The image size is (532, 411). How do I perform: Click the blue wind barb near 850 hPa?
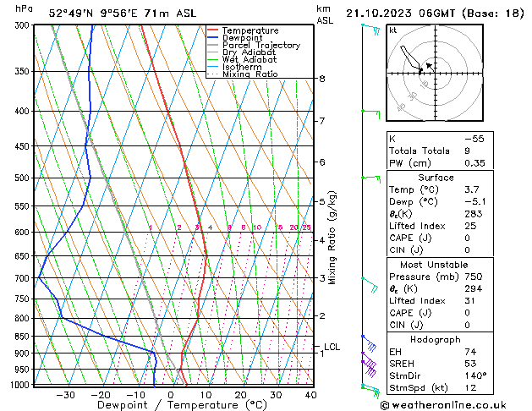coord(369,342)
